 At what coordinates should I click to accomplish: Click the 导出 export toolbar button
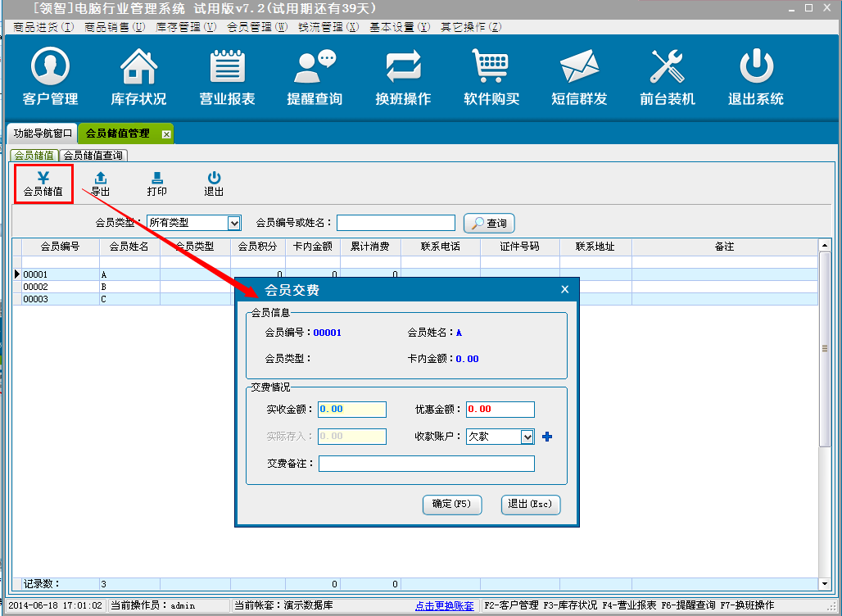100,183
